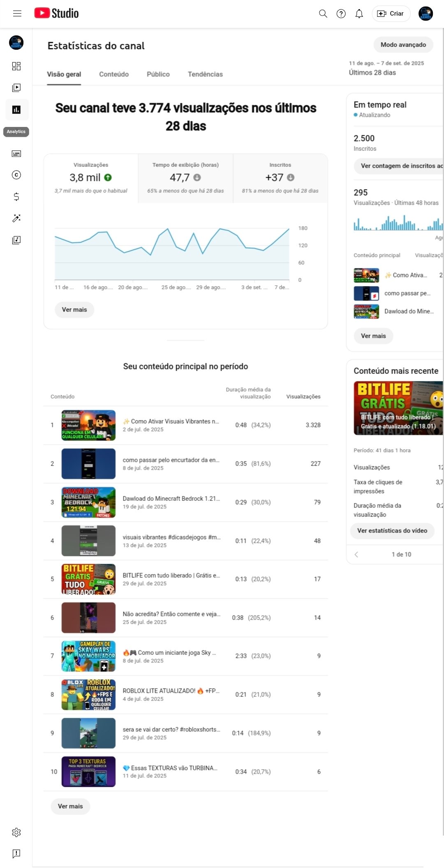
Task: Open BITLIFE com tudo liberado video row
Action: pos(185,579)
